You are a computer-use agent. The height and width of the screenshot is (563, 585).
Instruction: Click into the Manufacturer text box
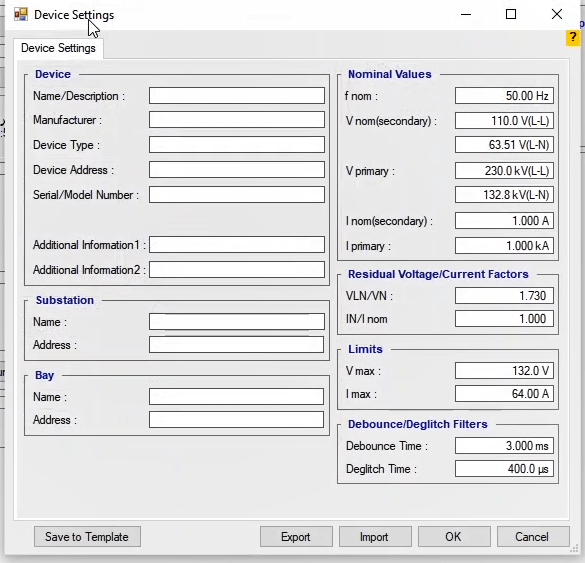(x=237, y=119)
